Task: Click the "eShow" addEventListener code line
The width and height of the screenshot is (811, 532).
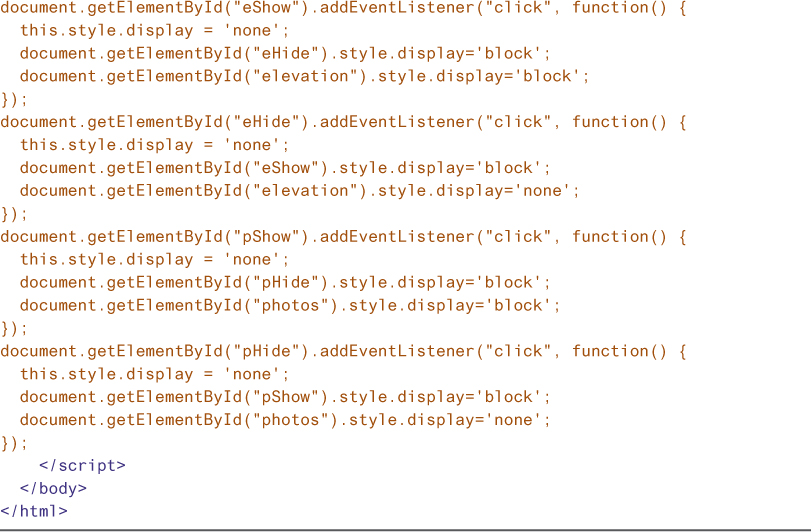Action: pyautogui.click(x=343, y=8)
